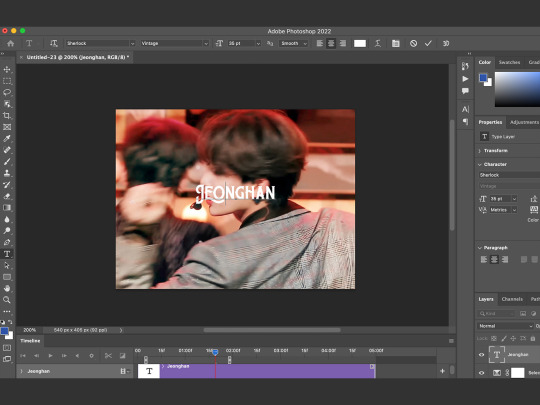This screenshot has width=540, height=405.
Task: Select the Lasso tool
Action: (x=7, y=92)
